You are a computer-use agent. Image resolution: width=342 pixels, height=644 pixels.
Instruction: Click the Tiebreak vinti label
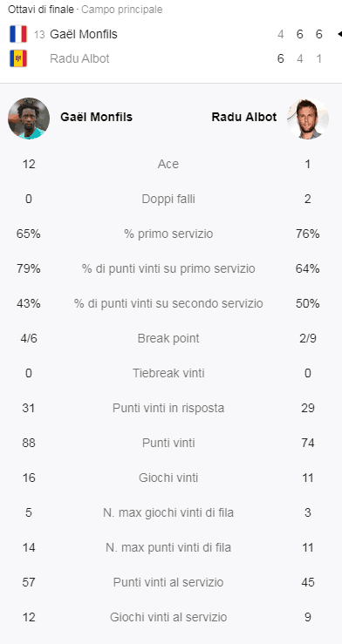(x=168, y=373)
